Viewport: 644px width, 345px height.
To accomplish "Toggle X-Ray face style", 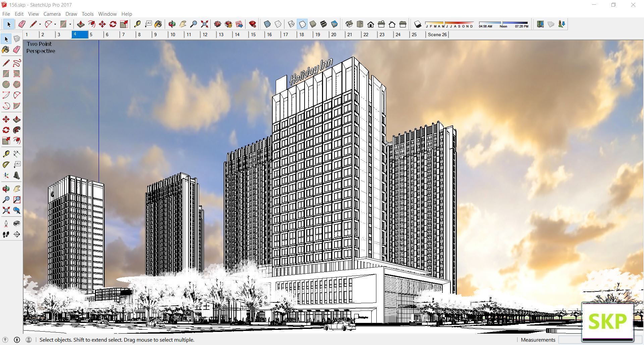I will click(267, 24).
